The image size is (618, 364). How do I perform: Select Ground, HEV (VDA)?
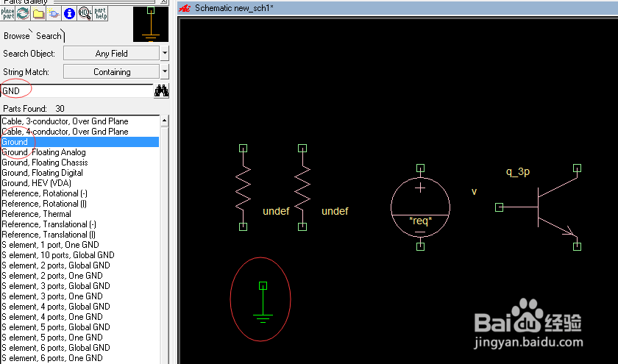point(80,183)
